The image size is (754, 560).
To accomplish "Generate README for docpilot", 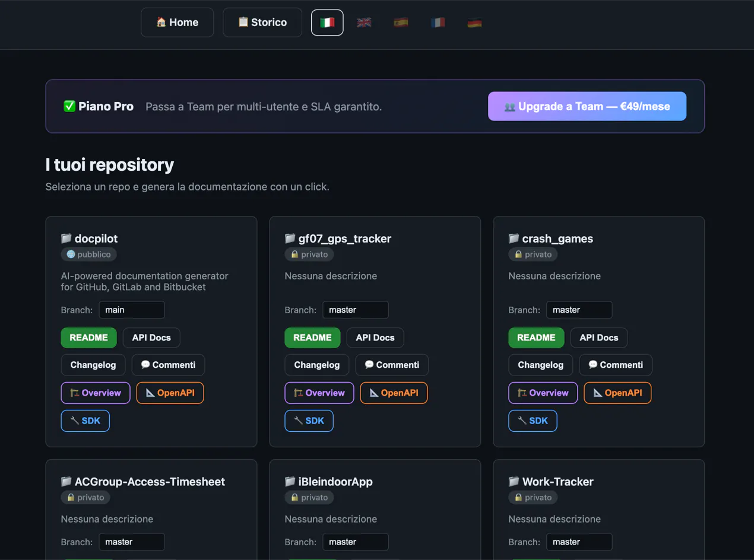I will pos(88,338).
